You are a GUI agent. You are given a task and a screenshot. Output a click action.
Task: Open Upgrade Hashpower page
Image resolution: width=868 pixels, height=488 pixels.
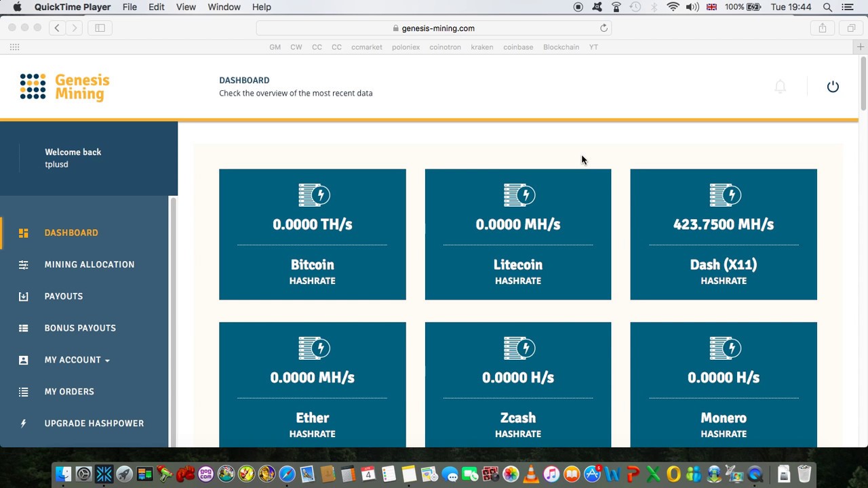click(94, 424)
